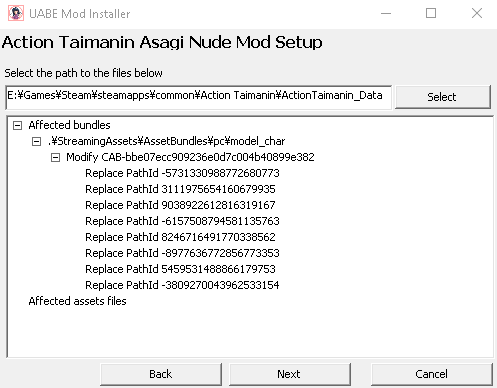
Task: Minimize the UABE Mod Installer window
Action: click(386, 14)
